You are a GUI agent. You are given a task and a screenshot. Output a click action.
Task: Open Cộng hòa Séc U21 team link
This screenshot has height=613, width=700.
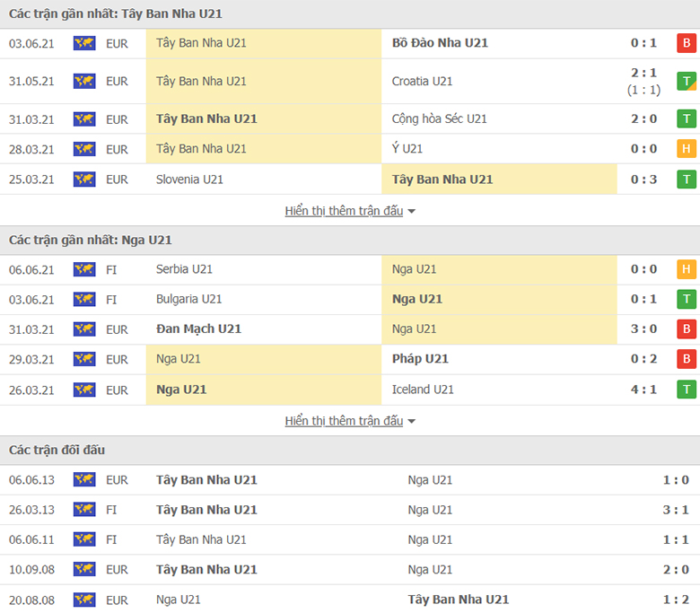(x=439, y=118)
